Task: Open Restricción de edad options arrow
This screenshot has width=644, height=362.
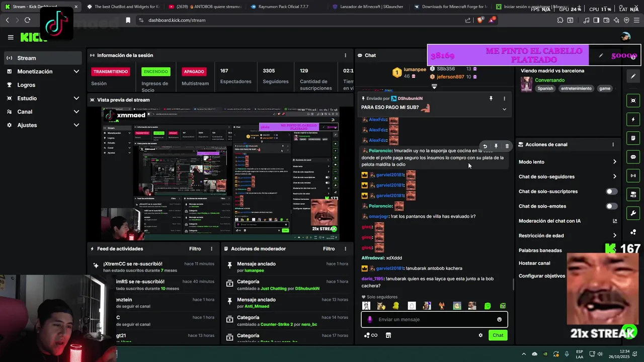Action: (614, 235)
